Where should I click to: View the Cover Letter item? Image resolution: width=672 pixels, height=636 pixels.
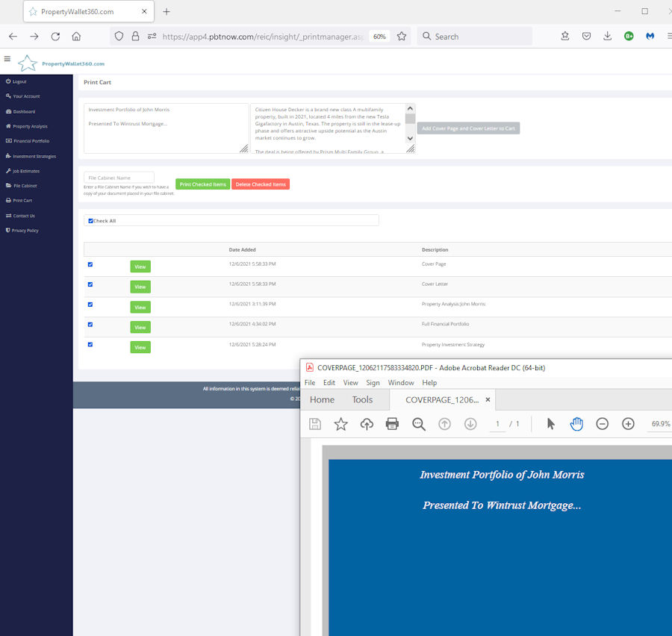tap(140, 287)
